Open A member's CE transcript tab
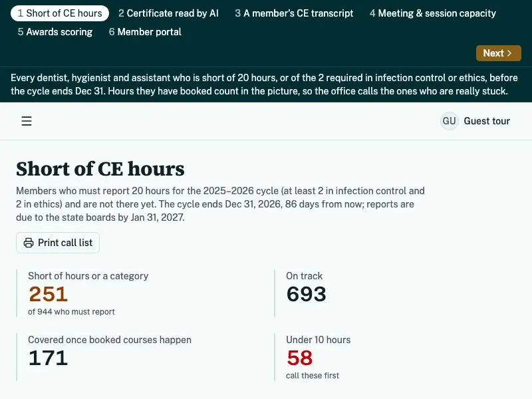The width and height of the screenshot is (532, 399). point(294,13)
